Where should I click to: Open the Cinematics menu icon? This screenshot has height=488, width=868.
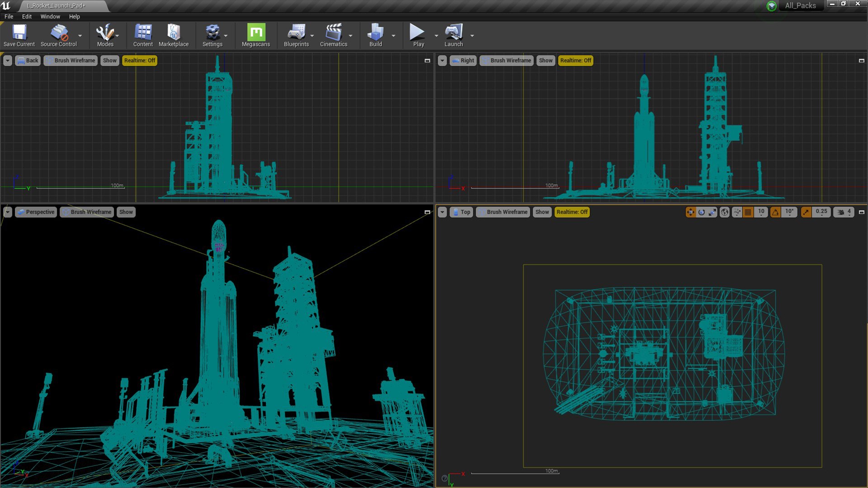tap(334, 35)
